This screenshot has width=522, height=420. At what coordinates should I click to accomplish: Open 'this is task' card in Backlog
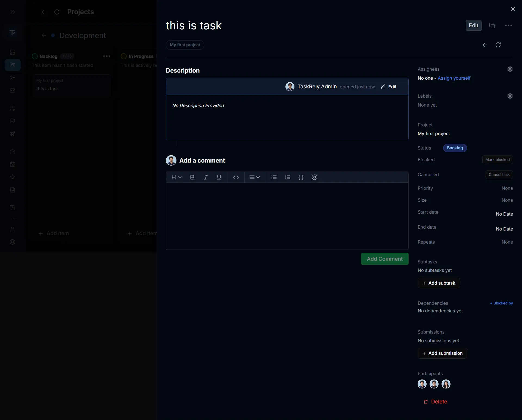(72, 85)
